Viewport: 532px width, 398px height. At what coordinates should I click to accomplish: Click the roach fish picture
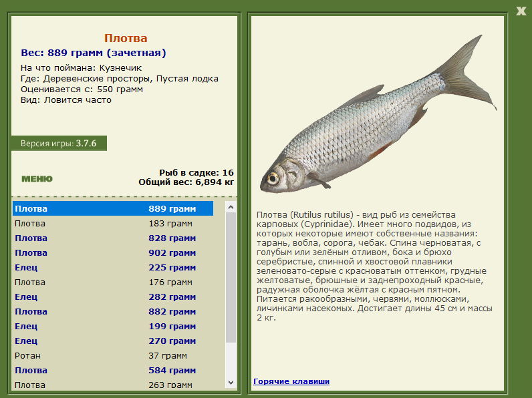(378, 114)
